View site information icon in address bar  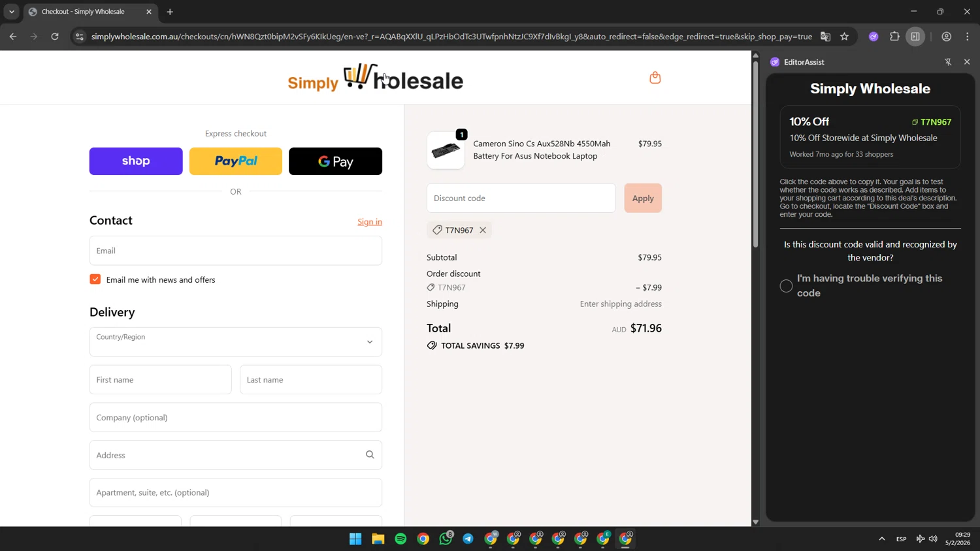click(x=80, y=37)
